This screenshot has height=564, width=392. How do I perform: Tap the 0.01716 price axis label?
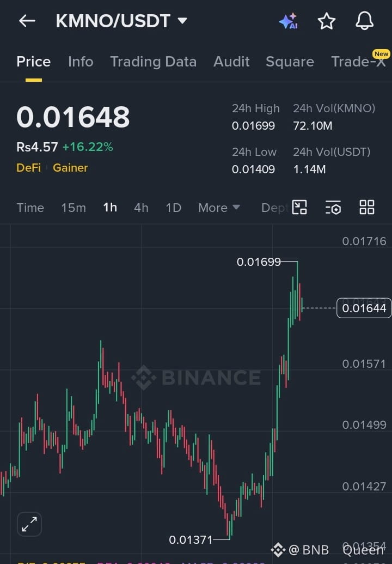pyautogui.click(x=364, y=241)
